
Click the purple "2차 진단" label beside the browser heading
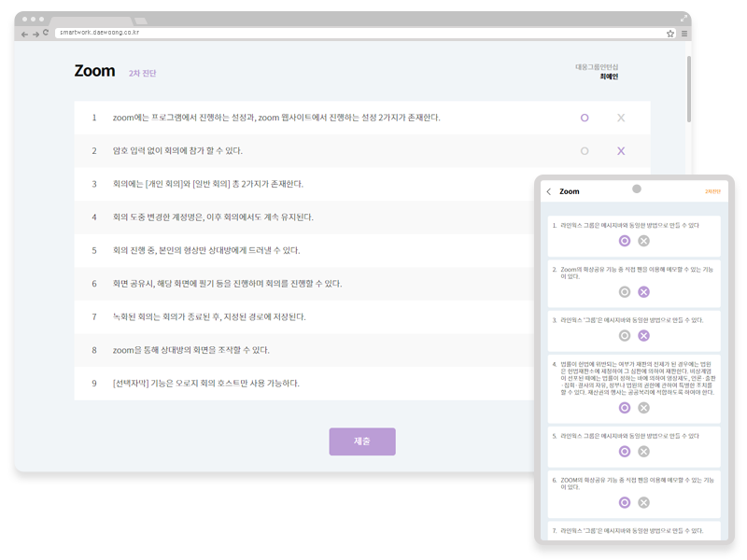(x=143, y=74)
